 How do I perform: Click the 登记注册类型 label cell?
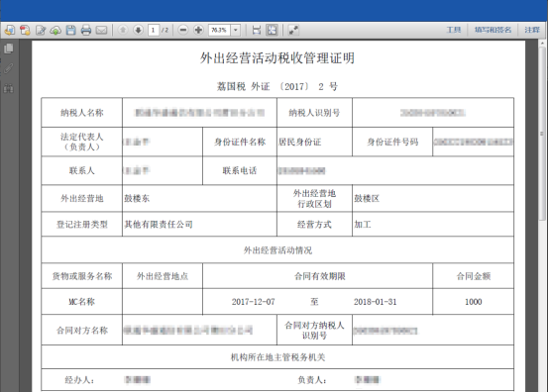(82, 224)
